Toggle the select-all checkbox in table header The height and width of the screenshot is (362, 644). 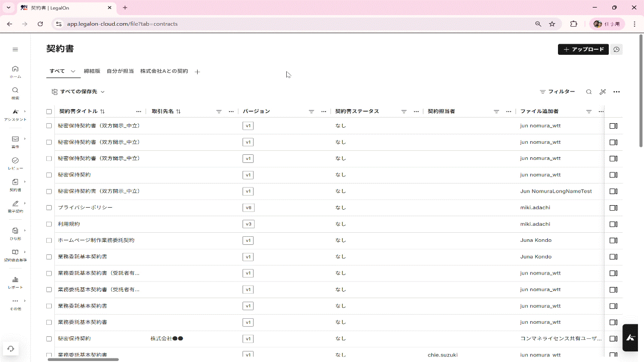(x=49, y=112)
